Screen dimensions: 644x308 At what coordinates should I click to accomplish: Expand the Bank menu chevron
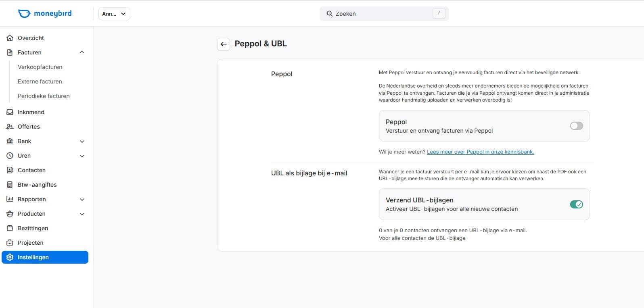[x=82, y=142]
